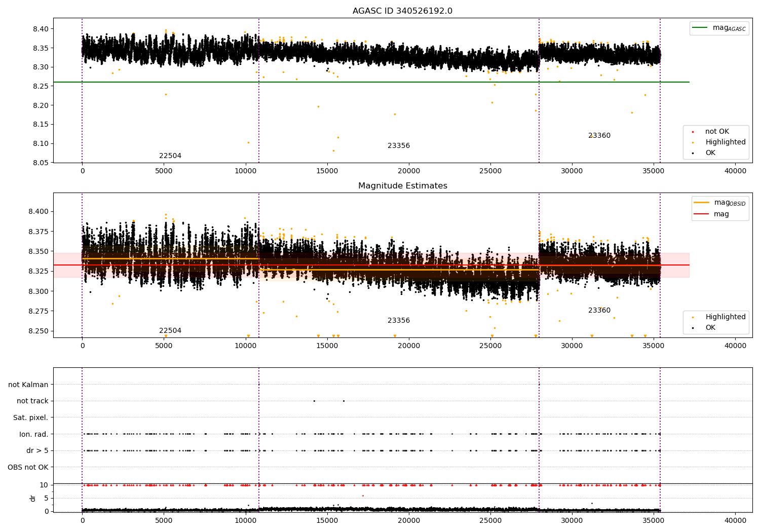Select the 'dr > 5' row label

tap(37, 451)
